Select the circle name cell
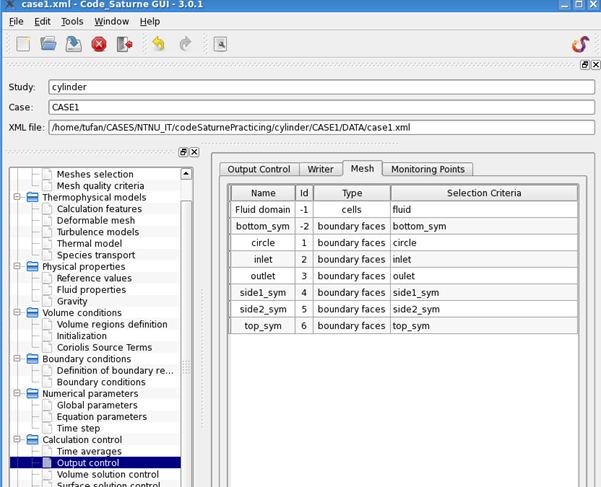Viewport: 601px width, 487px height. click(x=263, y=243)
